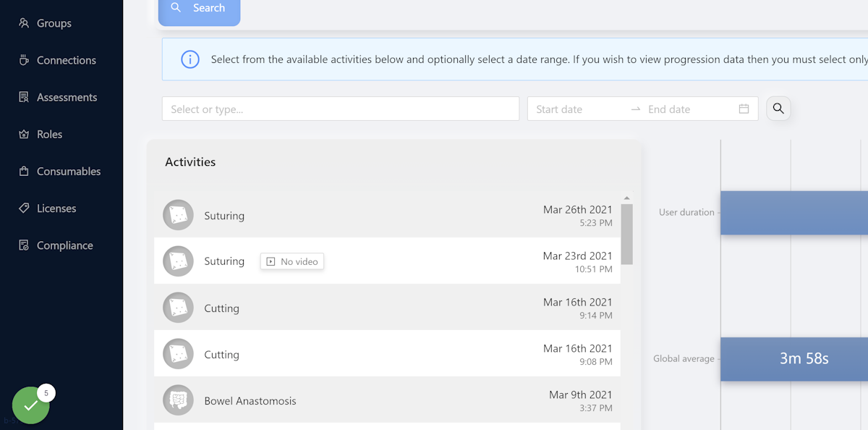Open the Assessments sidebar icon
This screenshot has width=868, height=430.
[x=24, y=97]
